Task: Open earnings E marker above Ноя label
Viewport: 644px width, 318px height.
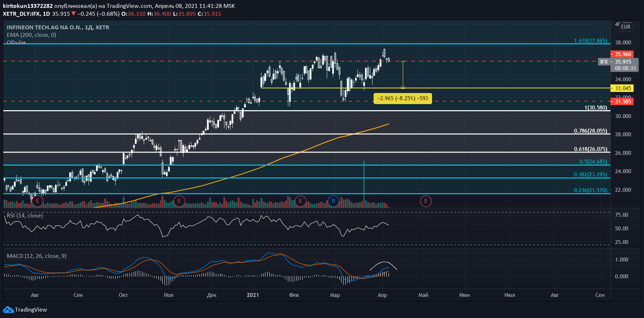Action: [180, 201]
